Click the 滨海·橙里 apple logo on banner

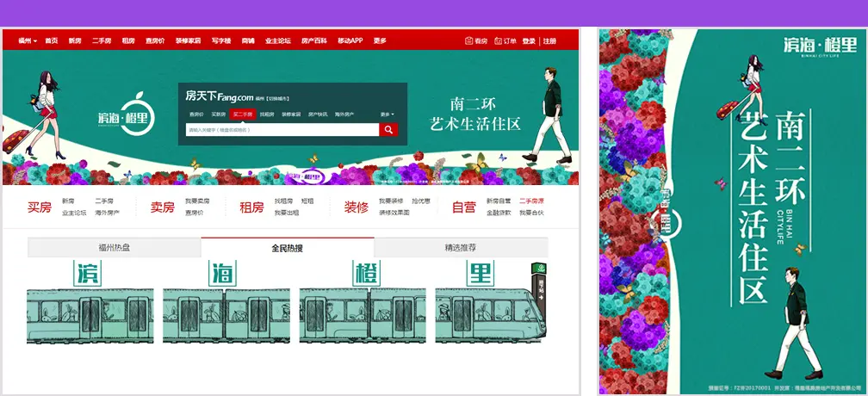[127, 114]
